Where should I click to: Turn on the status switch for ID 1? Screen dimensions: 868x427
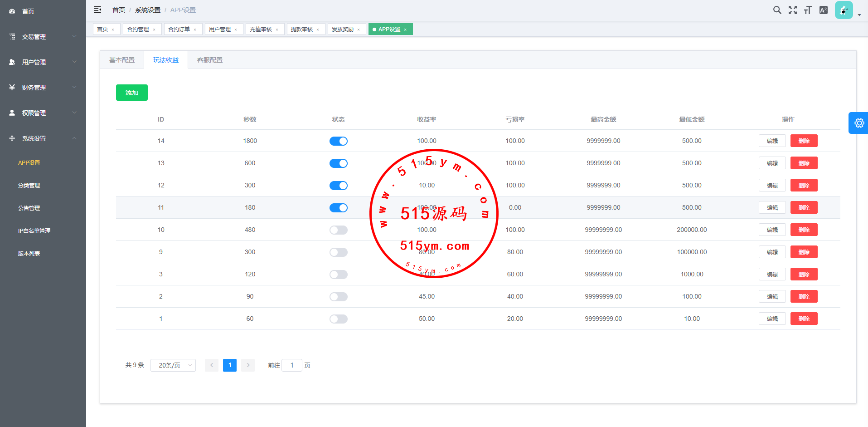tap(338, 319)
